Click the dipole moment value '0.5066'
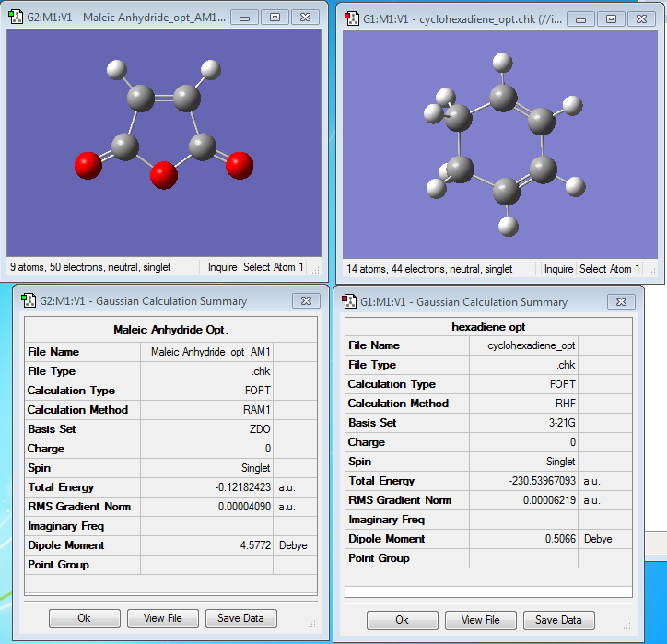 pyautogui.click(x=560, y=539)
